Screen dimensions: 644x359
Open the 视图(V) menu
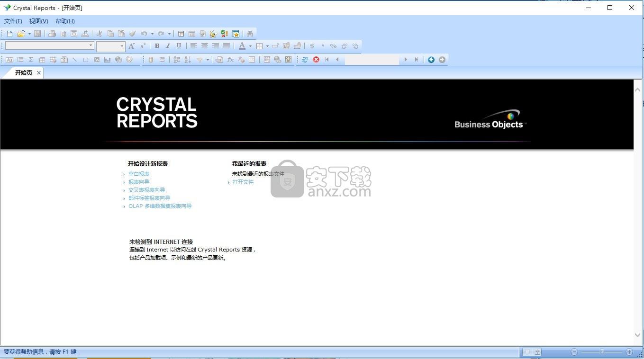[39, 21]
